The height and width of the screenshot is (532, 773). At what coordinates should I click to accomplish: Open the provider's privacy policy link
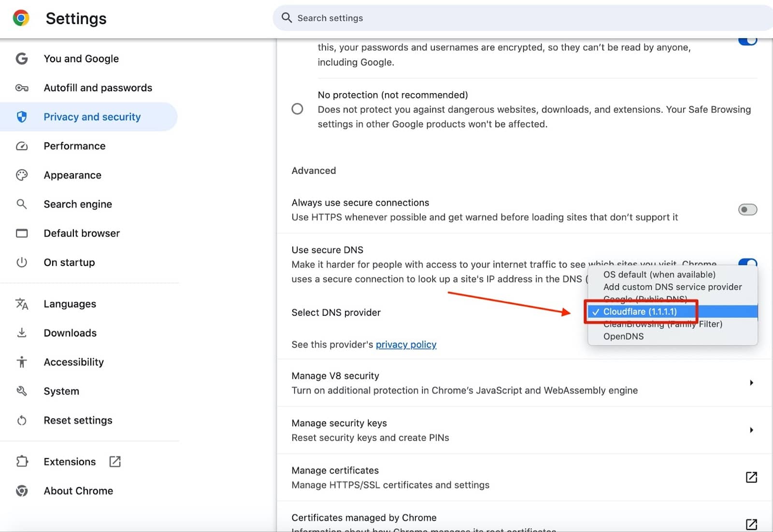tap(406, 345)
